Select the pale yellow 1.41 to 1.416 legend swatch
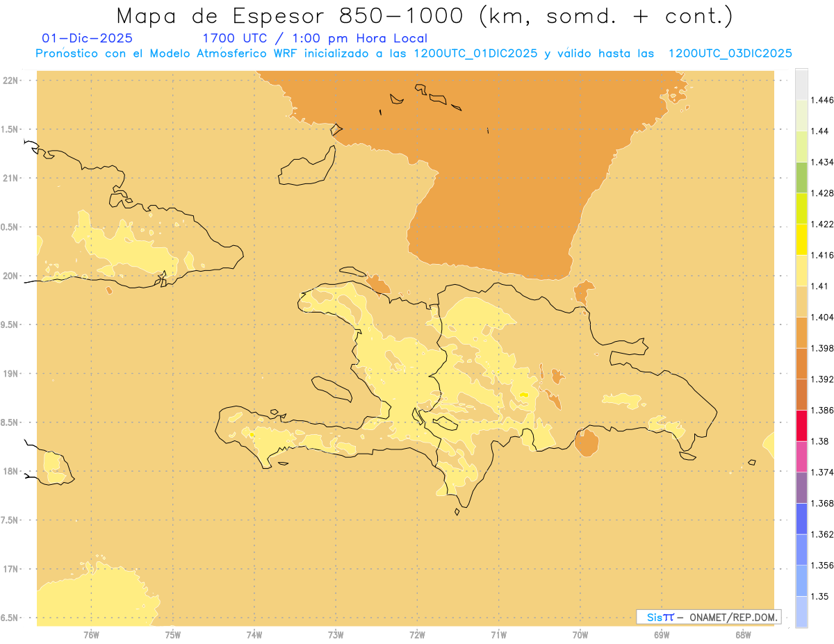 [x=801, y=270]
